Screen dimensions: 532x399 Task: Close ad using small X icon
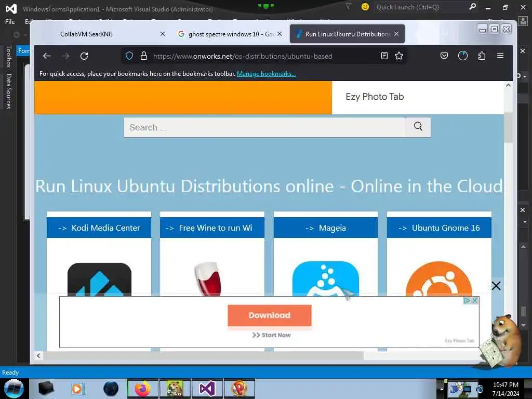pos(475,300)
